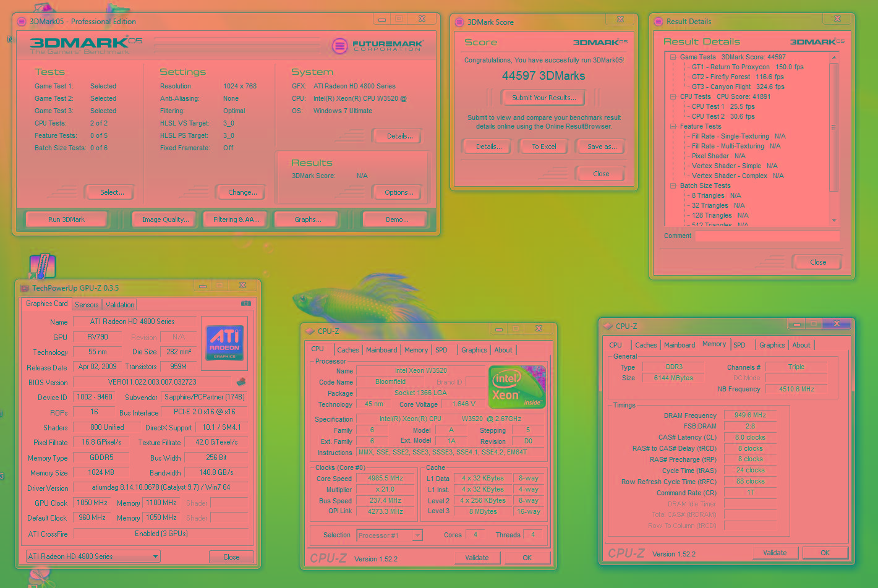Collapse the Feature Tests tree node
Viewport: 878px width, 588px height.
[x=673, y=126]
